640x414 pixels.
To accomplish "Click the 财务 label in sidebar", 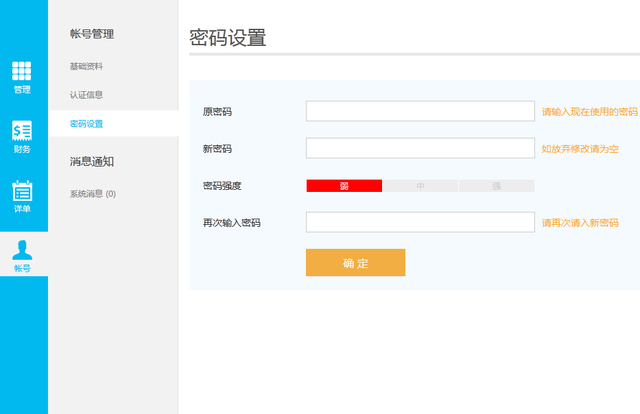I will tap(22, 149).
